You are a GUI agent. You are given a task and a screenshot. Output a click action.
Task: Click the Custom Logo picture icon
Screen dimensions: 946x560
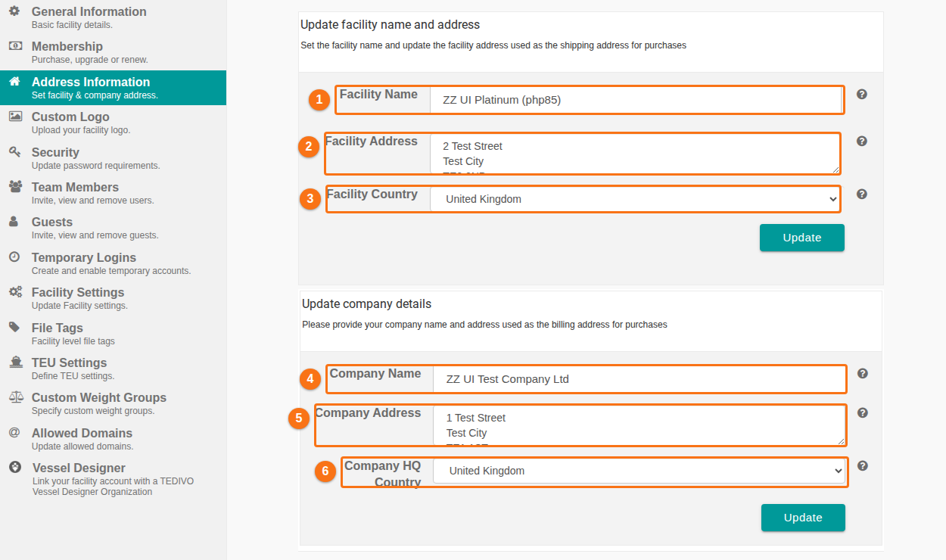pos(14,117)
